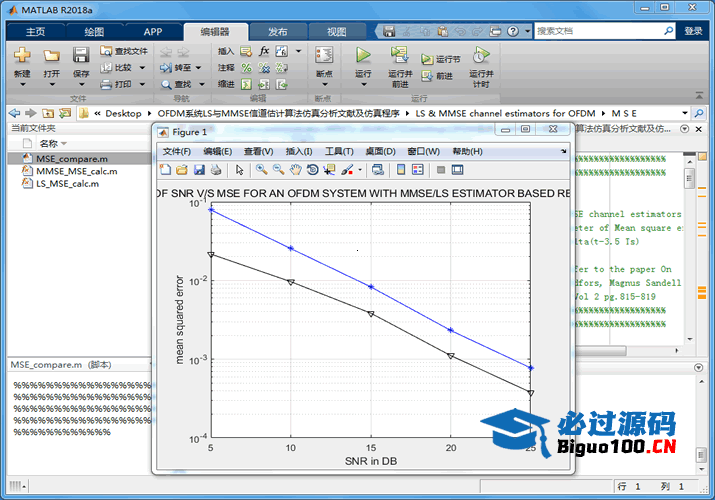
Task: Click the Run Section (运行节) button
Action: 440,59
